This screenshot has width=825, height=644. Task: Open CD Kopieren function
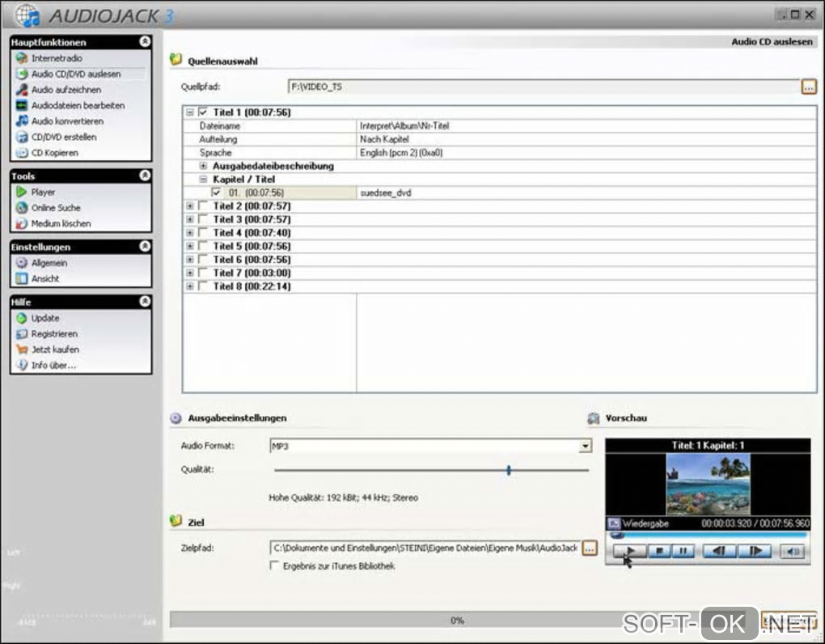(x=55, y=153)
